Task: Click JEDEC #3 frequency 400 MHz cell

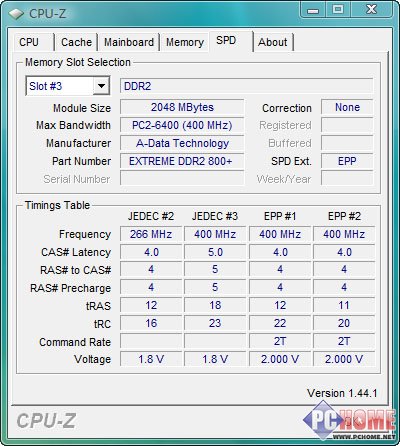Action: pos(215,234)
